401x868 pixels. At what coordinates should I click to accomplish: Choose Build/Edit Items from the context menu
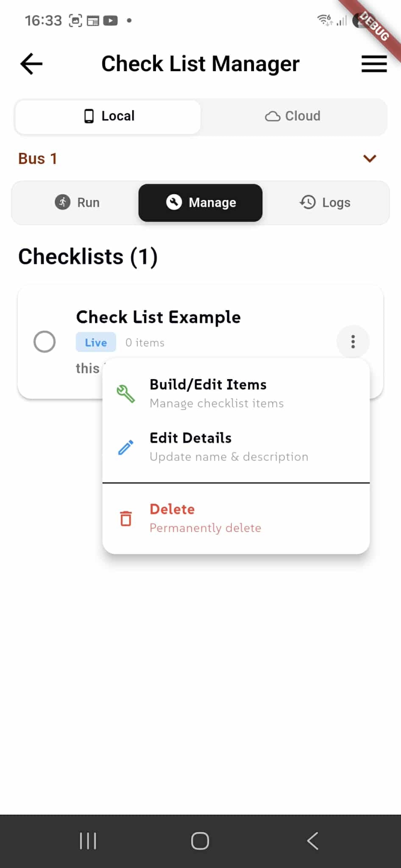(x=208, y=385)
